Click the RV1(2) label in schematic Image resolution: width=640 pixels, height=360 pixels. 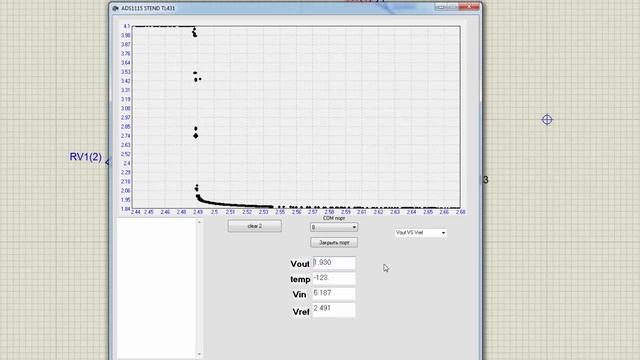tap(86, 157)
